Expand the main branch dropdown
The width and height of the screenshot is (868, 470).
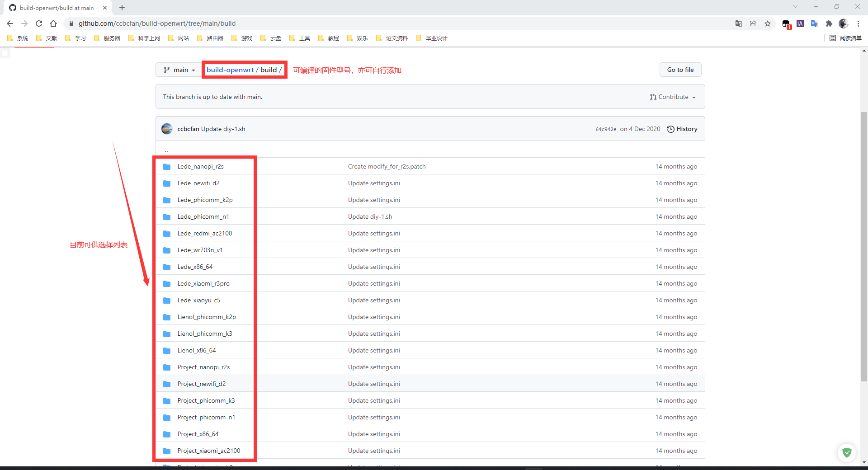[179, 70]
